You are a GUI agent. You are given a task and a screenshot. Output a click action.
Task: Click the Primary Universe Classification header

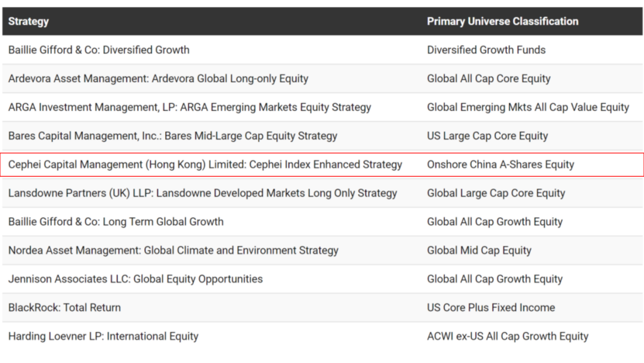(x=502, y=21)
